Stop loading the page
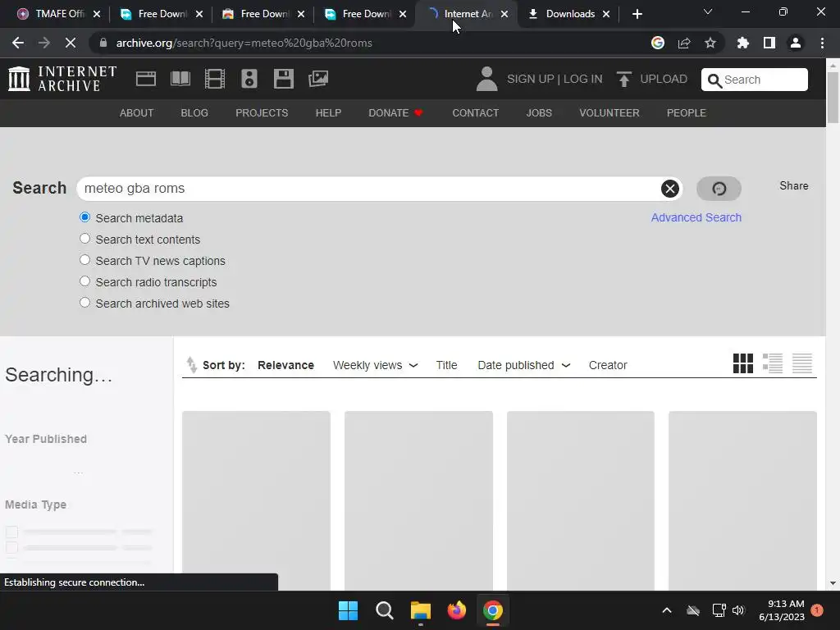This screenshot has width=840, height=630. pos(71,43)
